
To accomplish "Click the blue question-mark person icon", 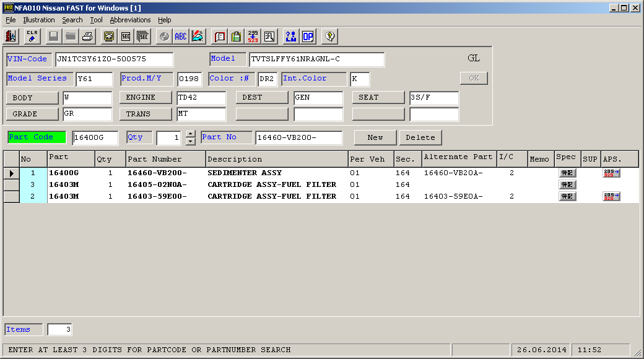I will click(291, 37).
